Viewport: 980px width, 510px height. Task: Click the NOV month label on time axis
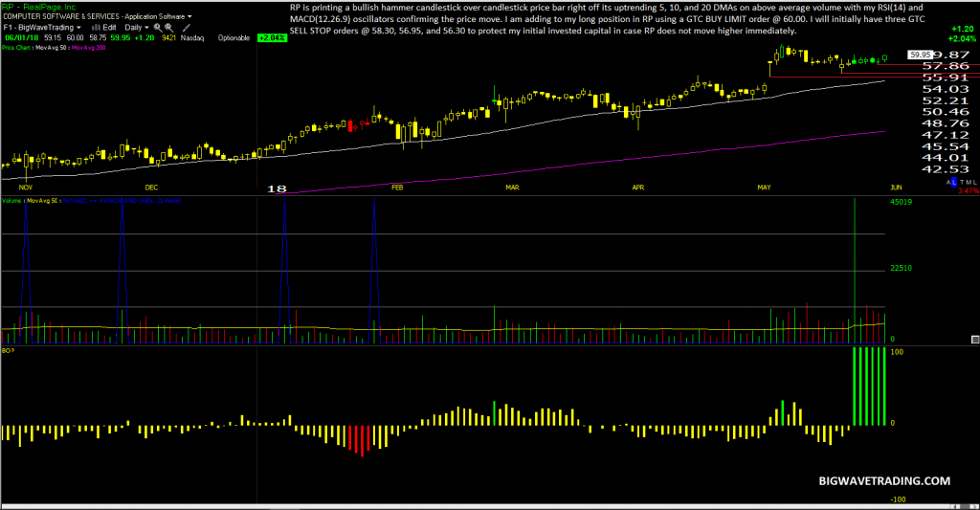[26, 188]
